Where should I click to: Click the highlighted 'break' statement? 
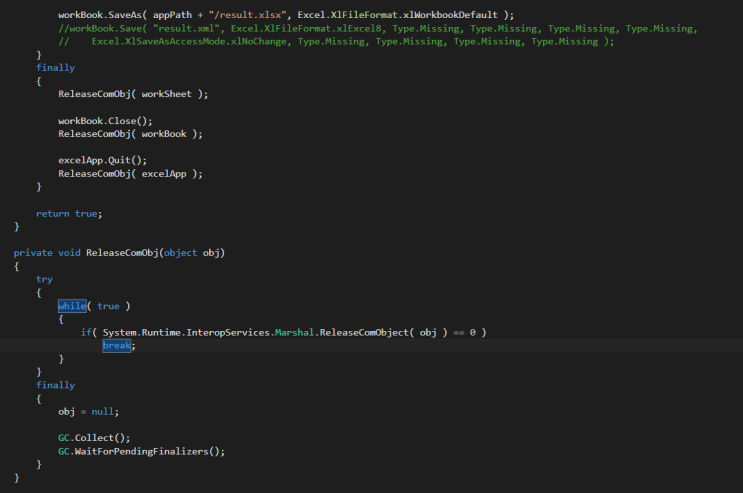click(117, 346)
